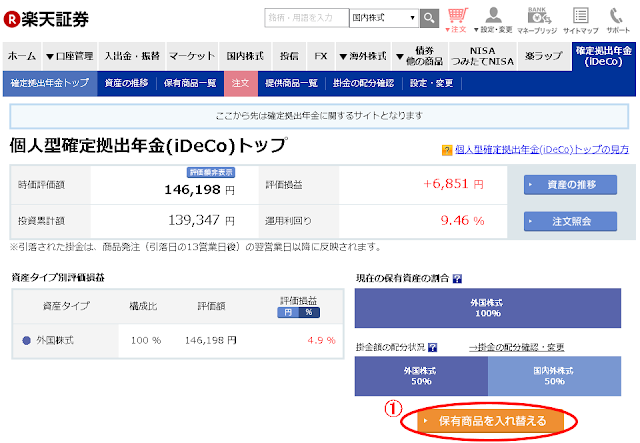Open the shopping cart 注文 icon
640x443 pixels.
pyautogui.click(x=457, y=20)
